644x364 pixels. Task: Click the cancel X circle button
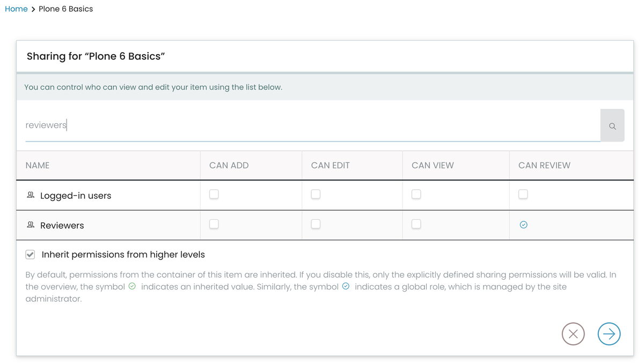[x=573, y=334]
